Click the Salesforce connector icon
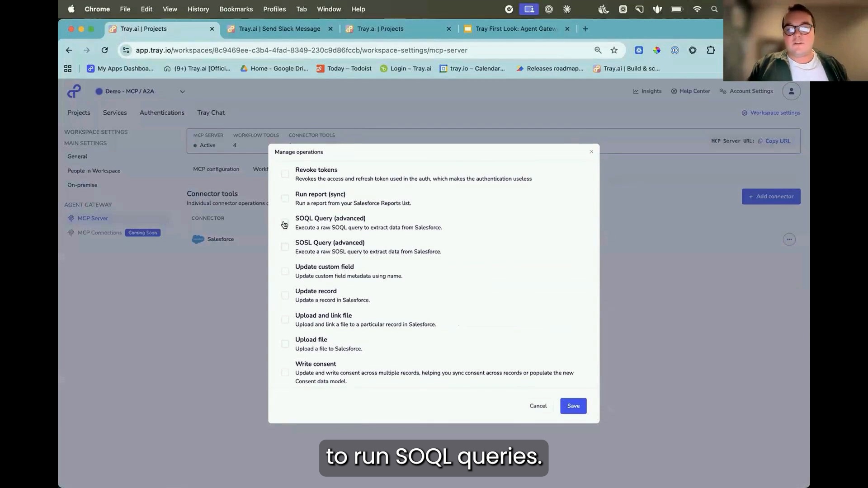This screenshot has height=488, width=868. (198, 239)
